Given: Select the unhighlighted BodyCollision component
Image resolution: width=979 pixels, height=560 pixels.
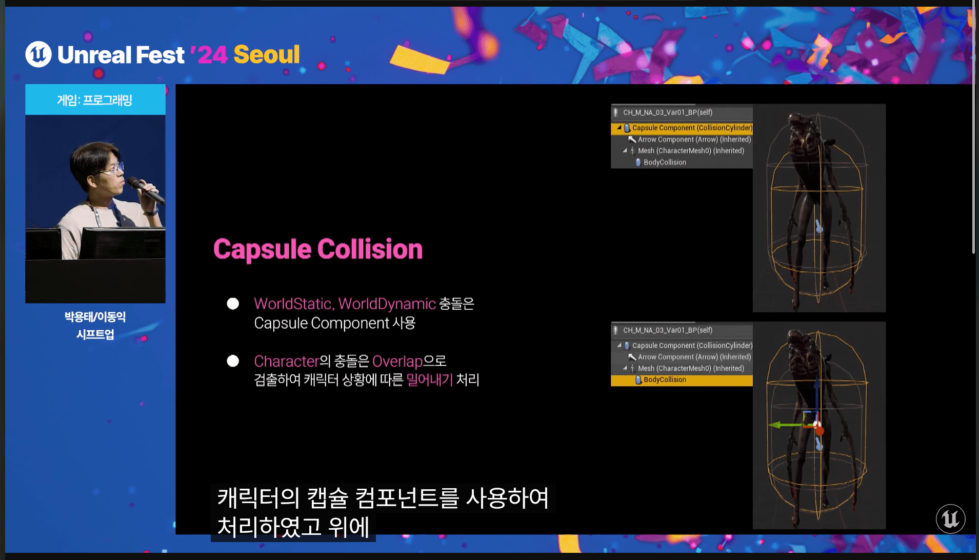Looking at the screenshot, I should [x=665, y=163].
